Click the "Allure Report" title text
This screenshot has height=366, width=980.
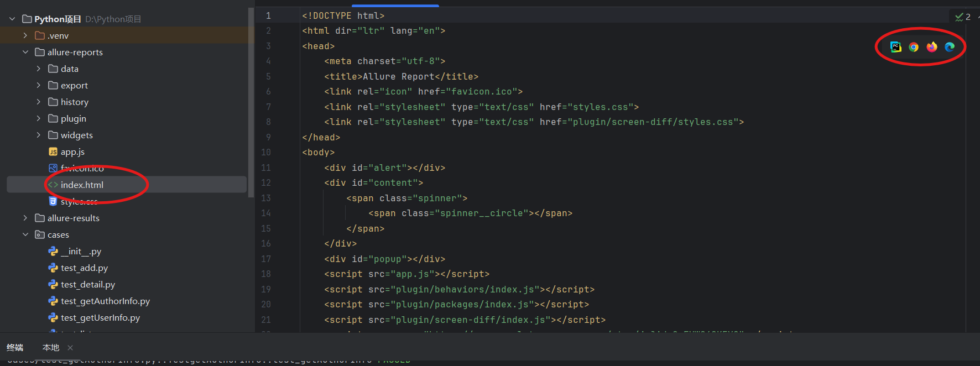point(399,77)
